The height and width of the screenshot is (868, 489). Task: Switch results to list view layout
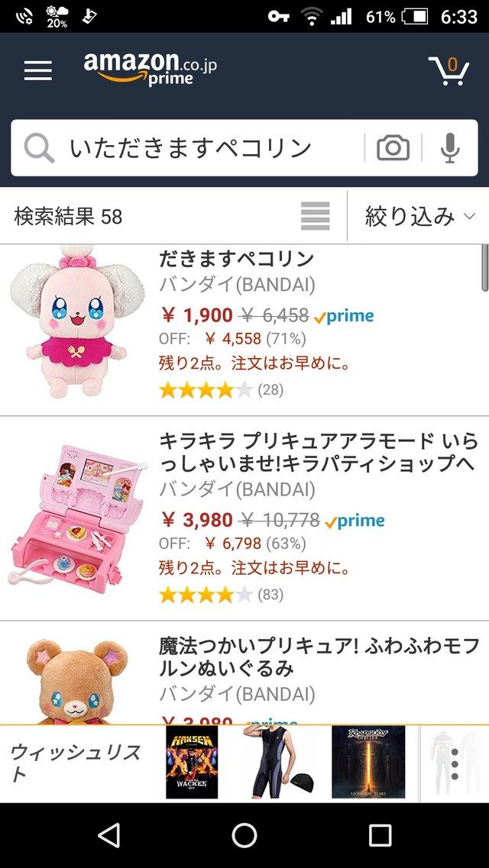coord(315,216)
